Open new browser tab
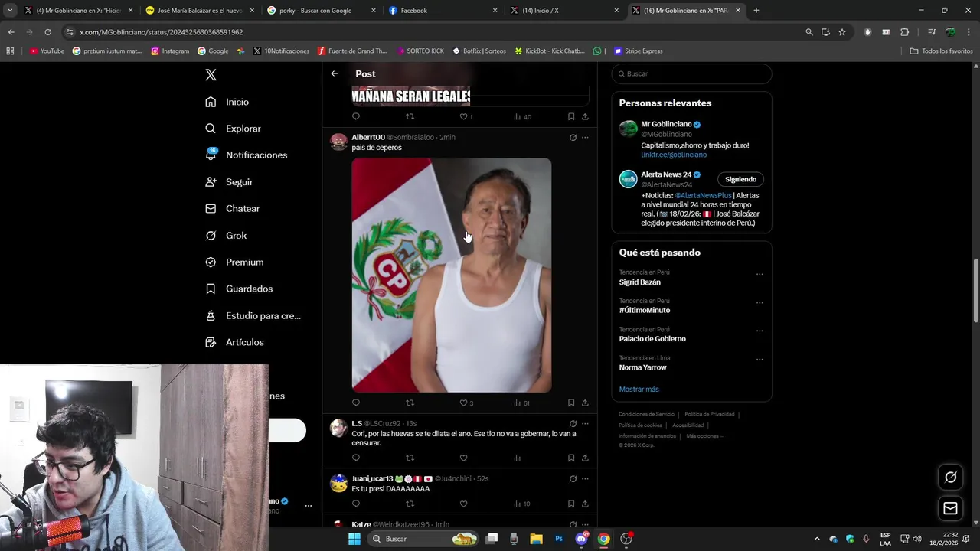 [756, 11]
